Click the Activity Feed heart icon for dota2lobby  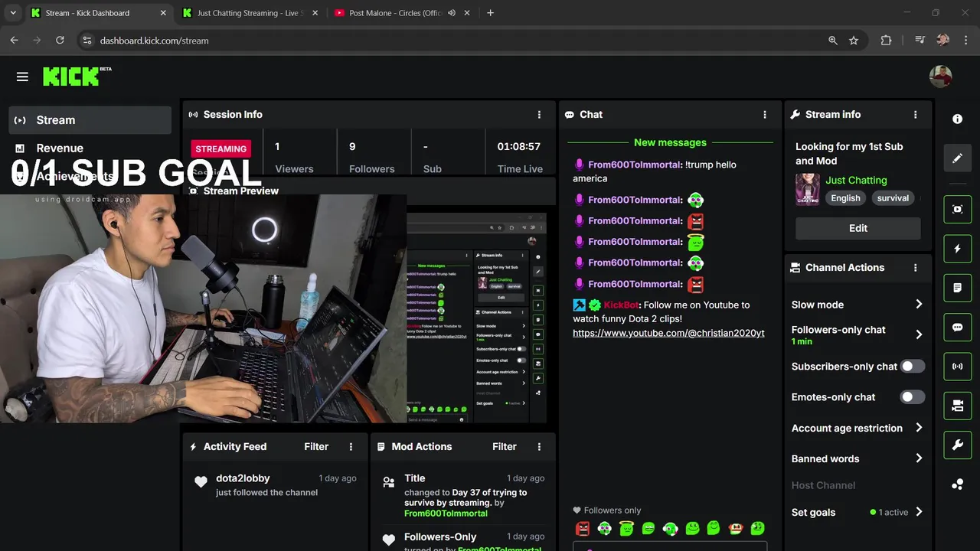tap(201, 481)
